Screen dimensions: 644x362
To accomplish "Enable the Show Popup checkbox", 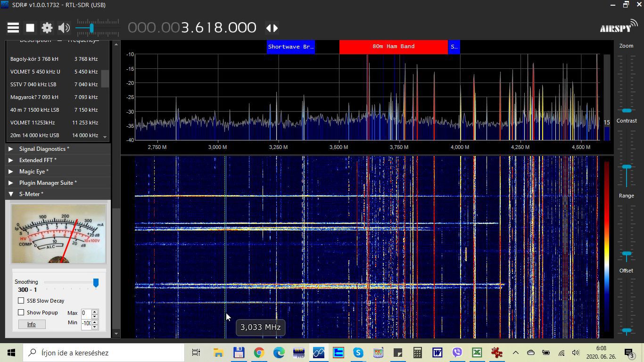I will (21, 313).
